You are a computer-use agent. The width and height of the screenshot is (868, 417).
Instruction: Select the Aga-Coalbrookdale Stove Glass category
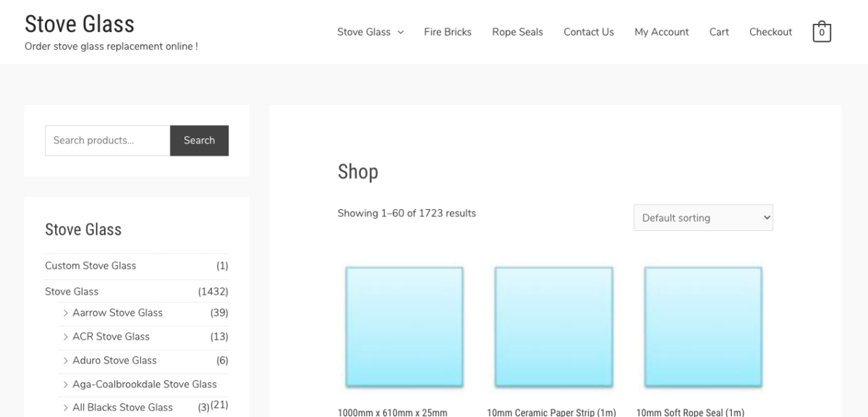145,384
